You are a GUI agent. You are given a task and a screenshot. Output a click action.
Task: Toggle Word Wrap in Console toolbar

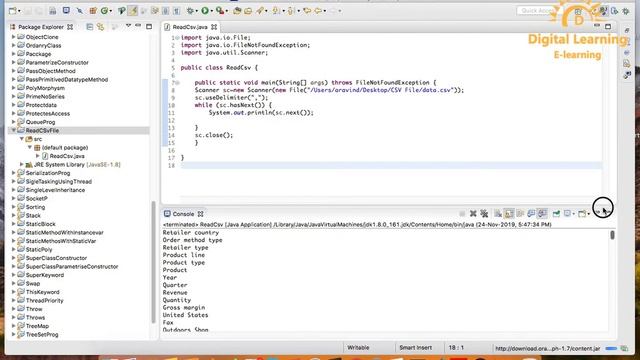pyautogui.click(x=520, y=213)
